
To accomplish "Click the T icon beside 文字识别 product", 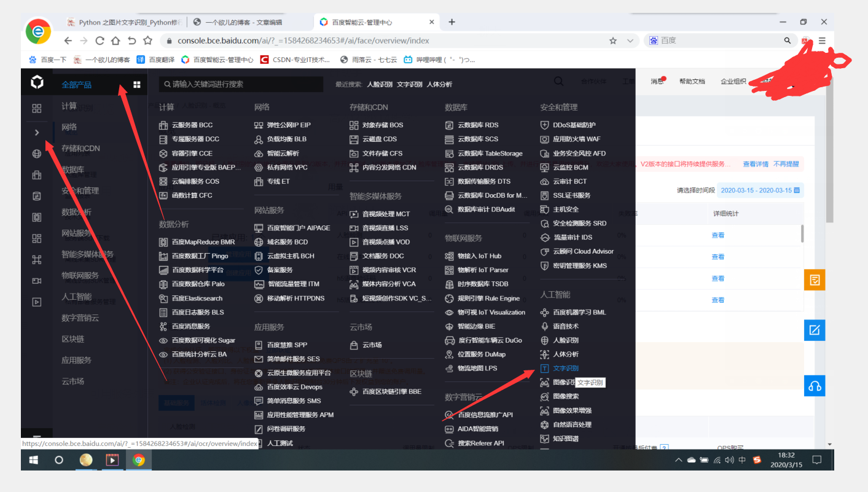I will click(x=544, y=369).
